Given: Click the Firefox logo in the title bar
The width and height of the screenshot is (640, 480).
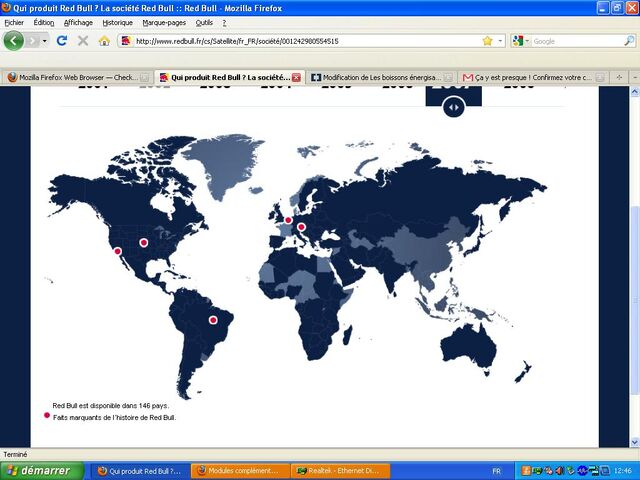Looking at the screenshot, I should [6, 7].
